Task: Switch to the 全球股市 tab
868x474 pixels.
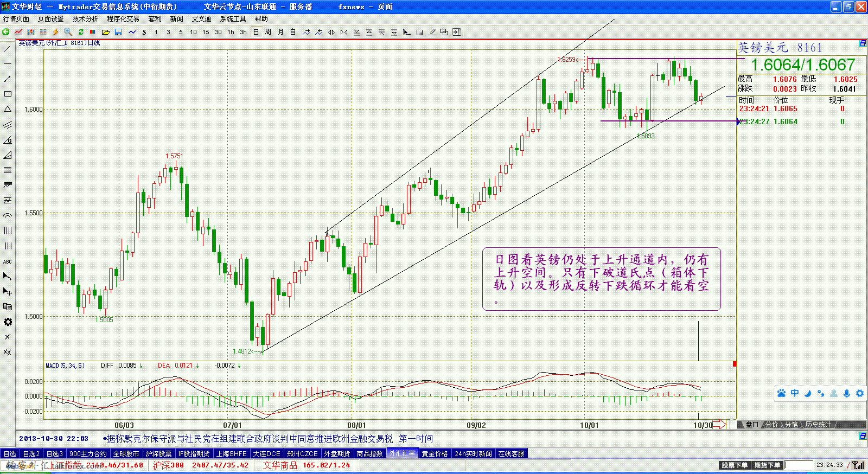Action: [x=126, y=453]
